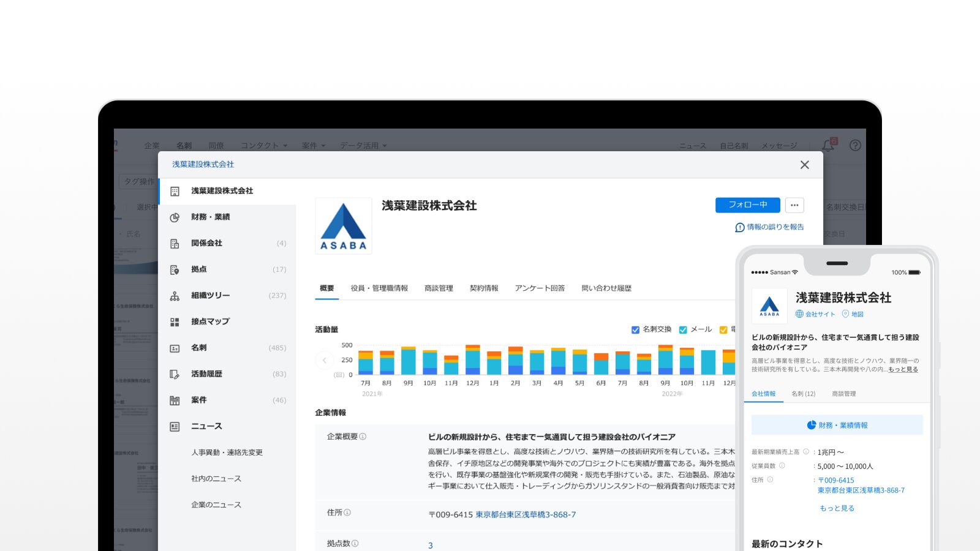Click the notification bell in the background header
Viewport: 980px width, 551px height.
coord(829,145)
